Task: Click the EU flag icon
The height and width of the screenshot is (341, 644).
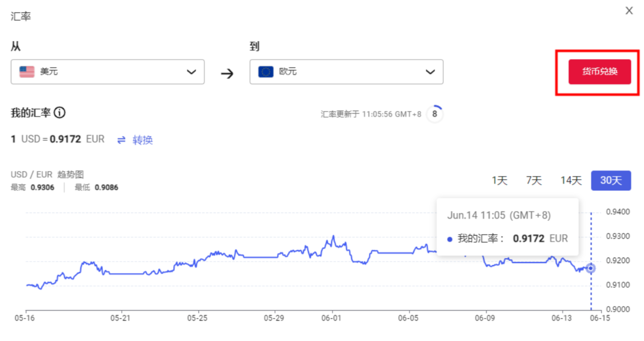Action: click(x=266, y=71)
